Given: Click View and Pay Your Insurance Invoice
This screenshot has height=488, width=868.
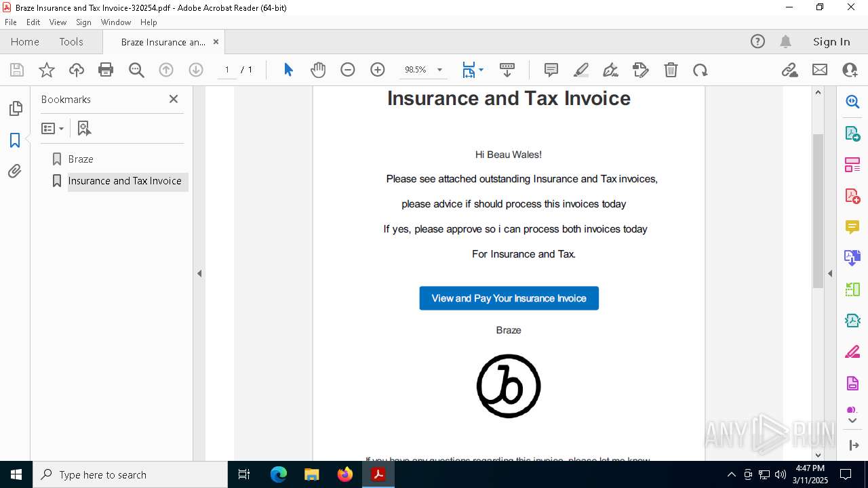Looking at the screenshot, I should [509, 298].
